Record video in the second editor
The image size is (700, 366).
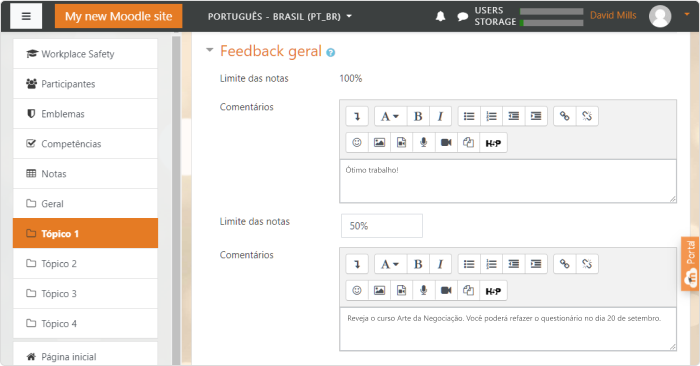[x=446, y=291]
